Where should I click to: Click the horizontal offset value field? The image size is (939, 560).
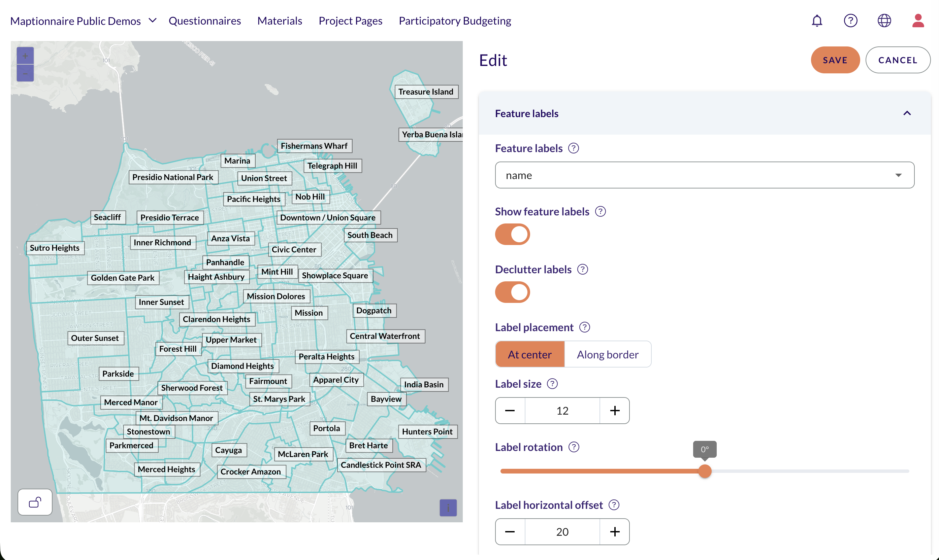[562, 532]
